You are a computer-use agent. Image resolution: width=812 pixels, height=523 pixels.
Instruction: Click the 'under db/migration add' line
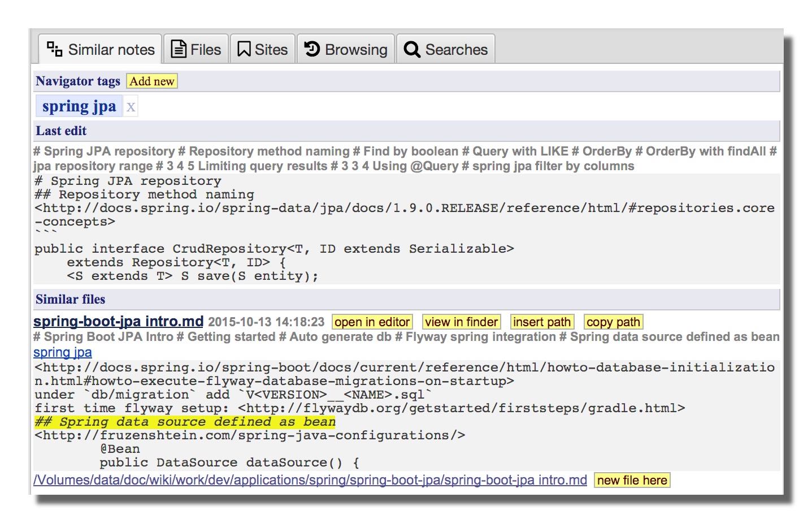[x=233, y=395]
